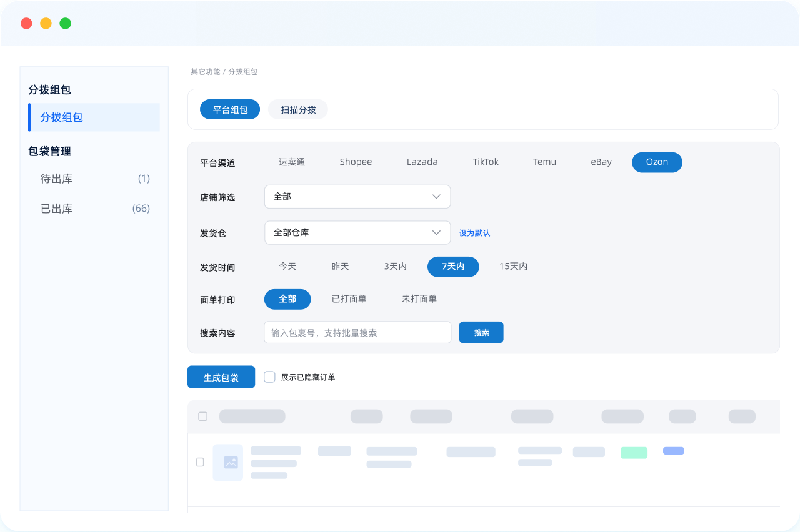Click 其它功能 in the breadcrumb
The height and width of the screenshot is (532, 800).
206,72
